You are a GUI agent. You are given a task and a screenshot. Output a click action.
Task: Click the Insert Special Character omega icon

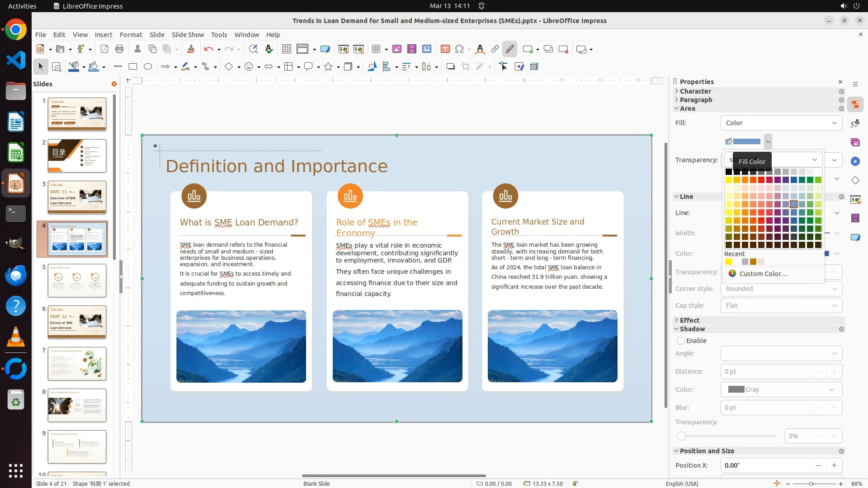pyautogui.click(x=459, y=49)
